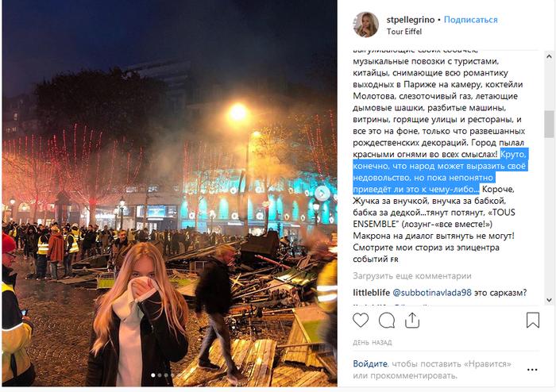Follow user via Подписаться link

tap(470, 20)
